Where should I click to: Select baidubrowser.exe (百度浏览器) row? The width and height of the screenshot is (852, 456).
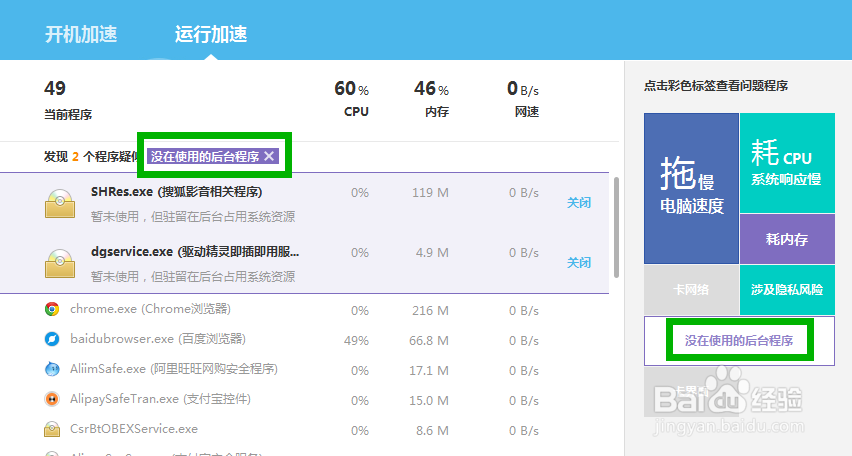(x=304, y=339)
